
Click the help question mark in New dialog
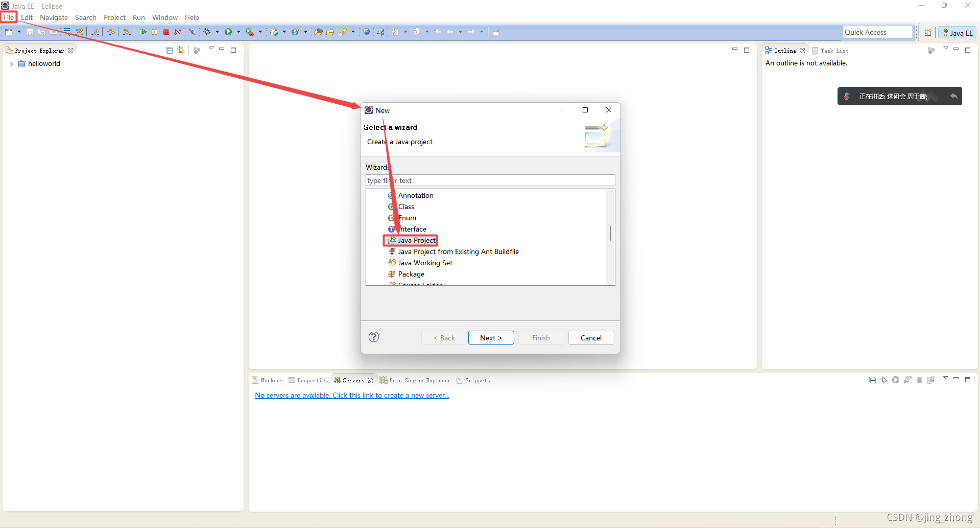[374, 337]
